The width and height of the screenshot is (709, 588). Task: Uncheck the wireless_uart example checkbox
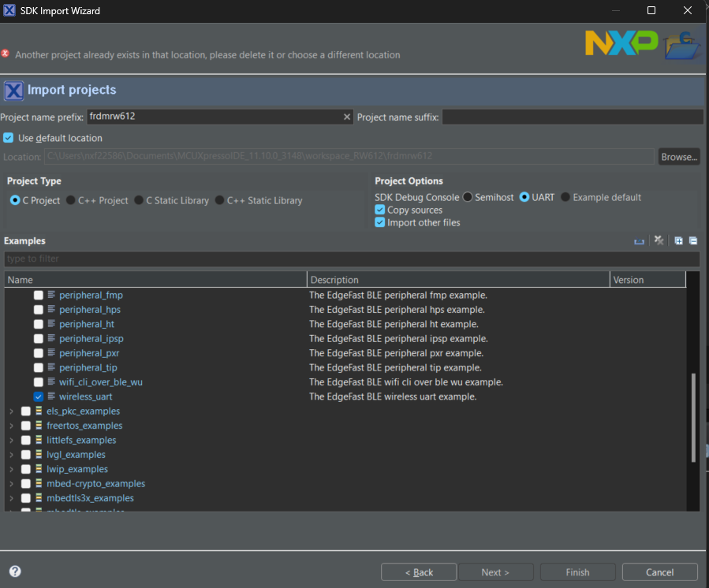[x=38, y=396]
